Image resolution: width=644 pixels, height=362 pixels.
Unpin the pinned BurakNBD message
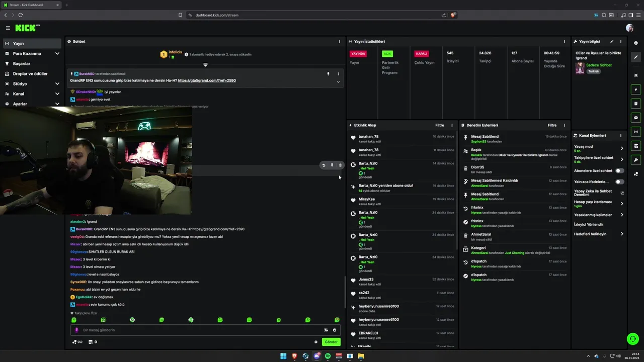328,74
